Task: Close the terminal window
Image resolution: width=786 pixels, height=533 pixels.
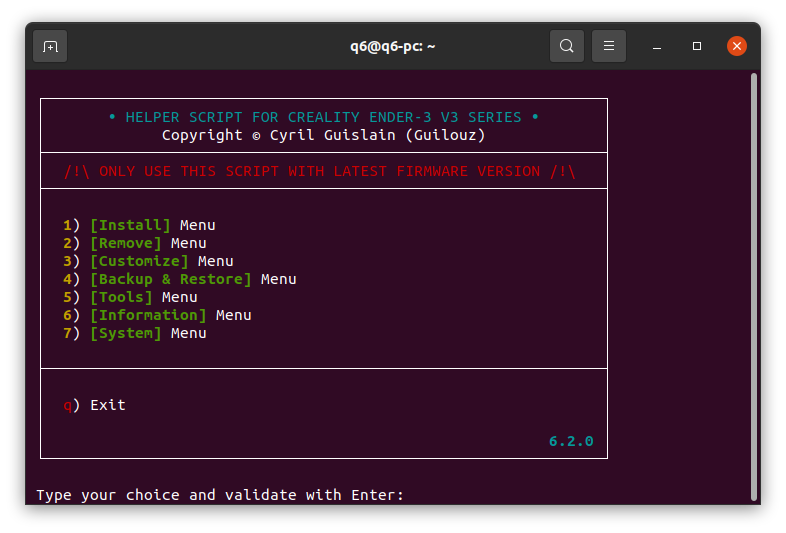Action: 737,46
